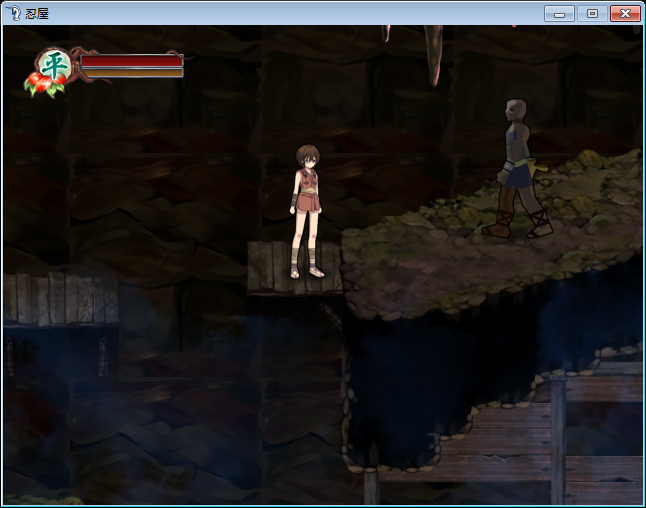Click the 忍屋 window title icon

coord(14,13)
